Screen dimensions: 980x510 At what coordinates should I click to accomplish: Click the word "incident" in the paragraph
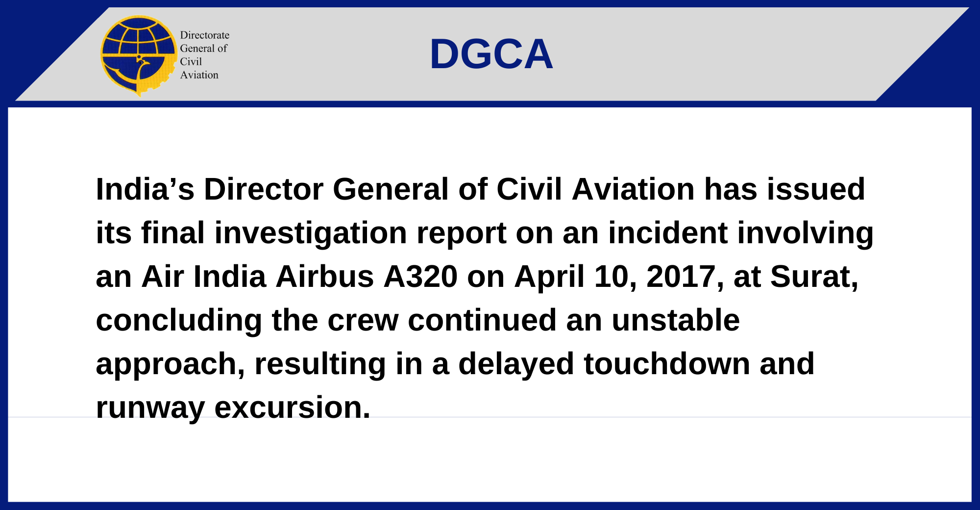pos(667,233)
